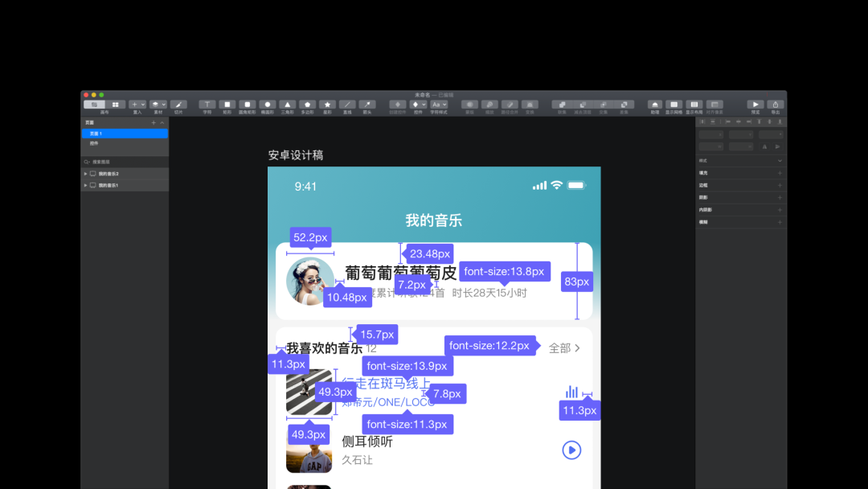Apply the 交集 intersect boolean operation
The width and height of the screenshot is (868, 489).
click(604, 104)
